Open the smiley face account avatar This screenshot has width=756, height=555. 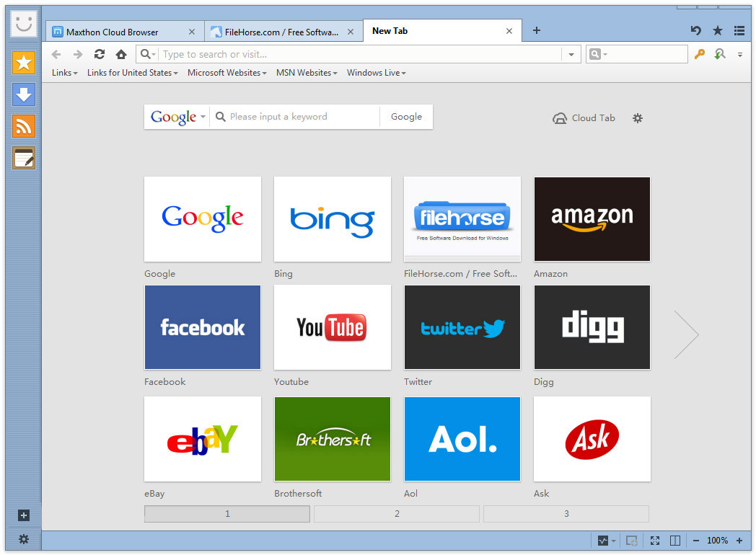click(24, 24)
